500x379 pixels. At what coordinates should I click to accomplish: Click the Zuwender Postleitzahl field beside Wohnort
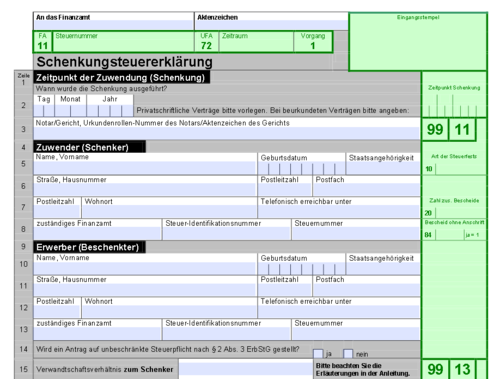pyautogui.click(x=57, y=212)
